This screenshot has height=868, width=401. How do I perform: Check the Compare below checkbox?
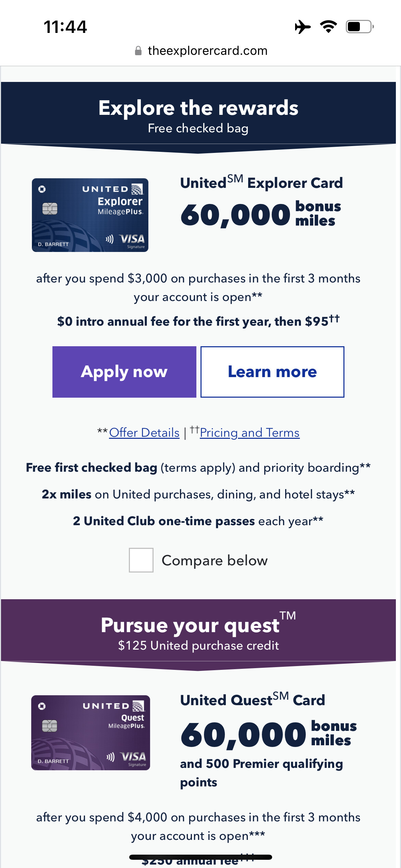[x=141, y=560]
